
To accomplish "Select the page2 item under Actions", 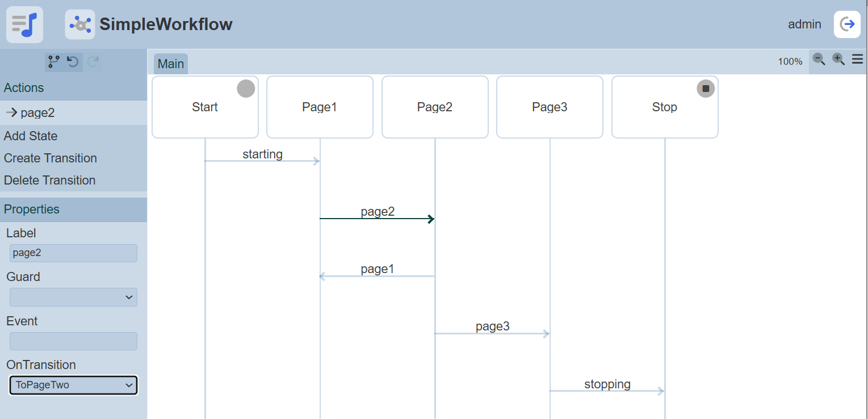I will tap(37, 112).
